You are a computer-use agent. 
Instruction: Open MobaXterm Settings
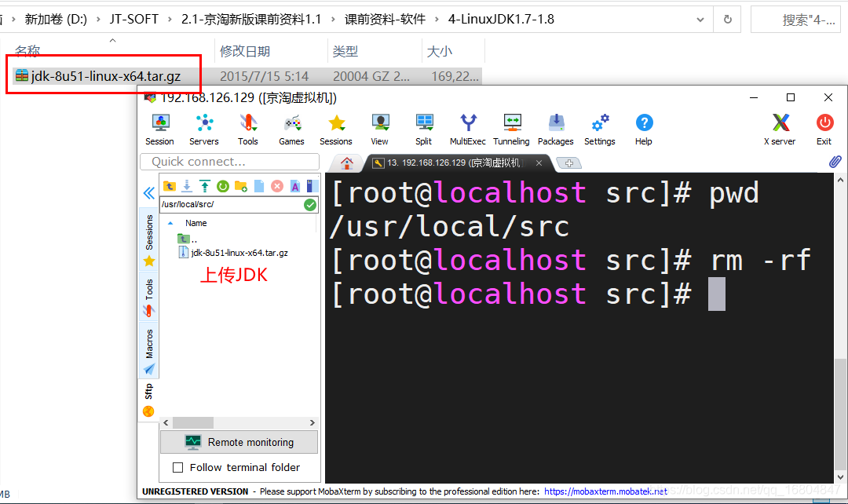(600, 130)
